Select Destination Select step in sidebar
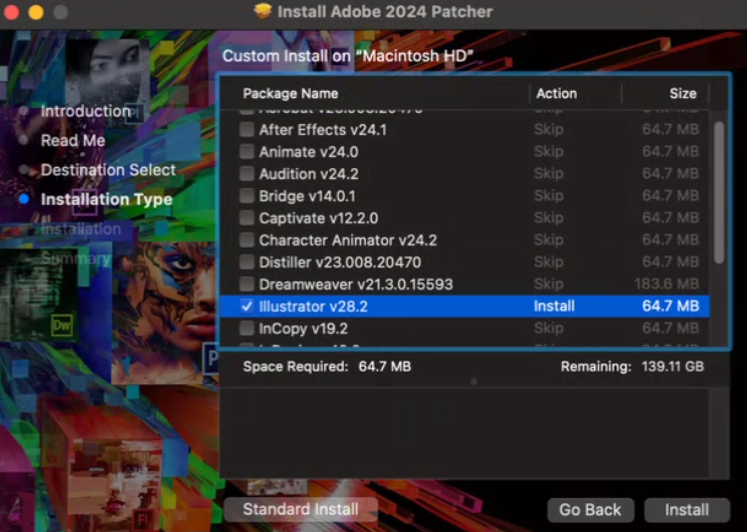The height and width of the screenshot is (532, 747). [108, 170]
